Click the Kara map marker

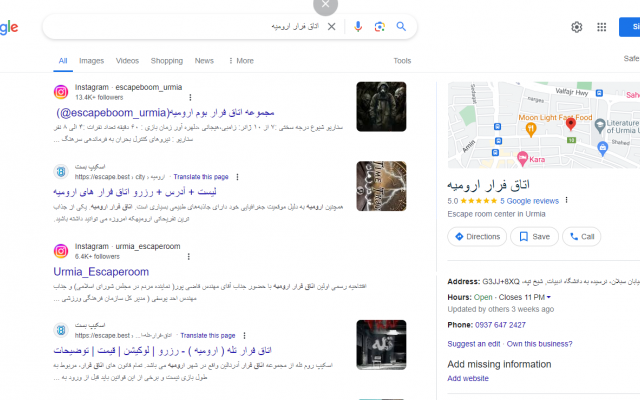tap(522, 158)
